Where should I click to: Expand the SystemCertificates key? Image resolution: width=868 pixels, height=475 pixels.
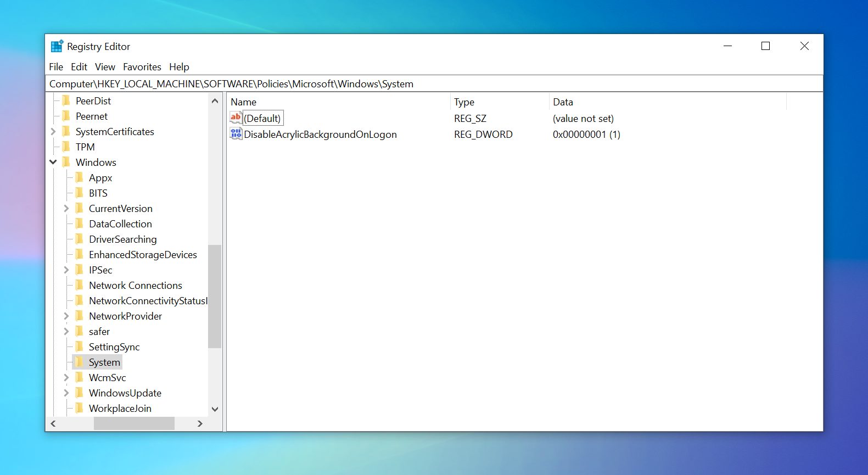(x=53, y=131)
